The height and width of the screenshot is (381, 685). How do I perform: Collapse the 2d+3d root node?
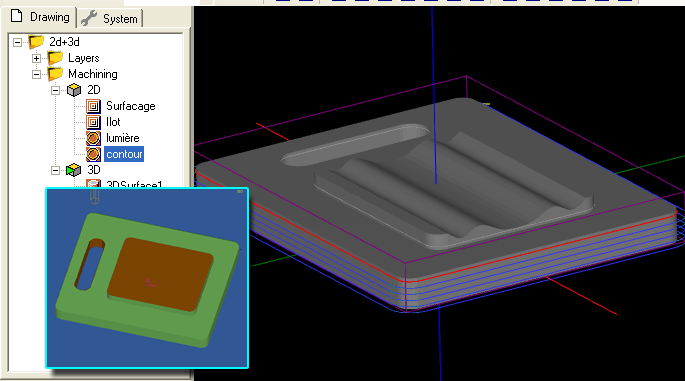[x=17, y=42]
